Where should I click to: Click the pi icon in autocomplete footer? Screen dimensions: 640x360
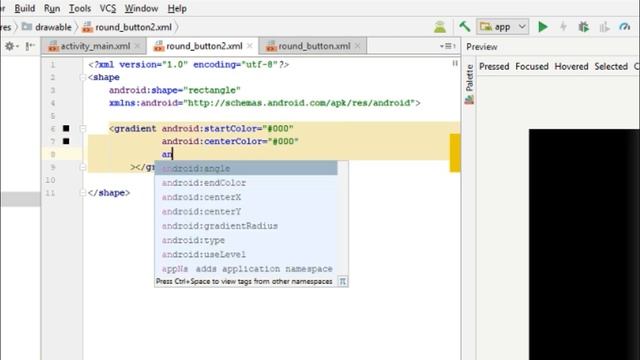pyautogui.click(x=343, y=281)
